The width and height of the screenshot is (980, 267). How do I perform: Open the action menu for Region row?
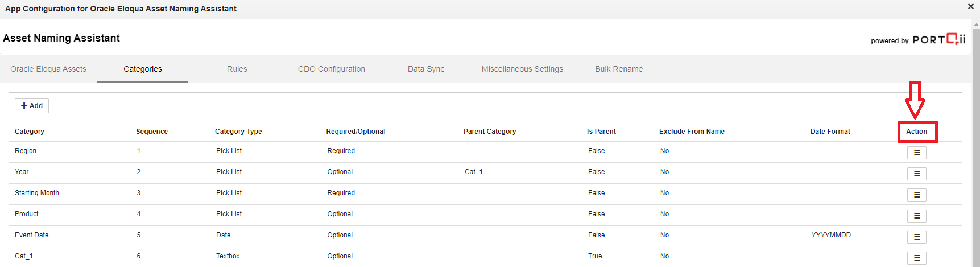click(916, 153)
